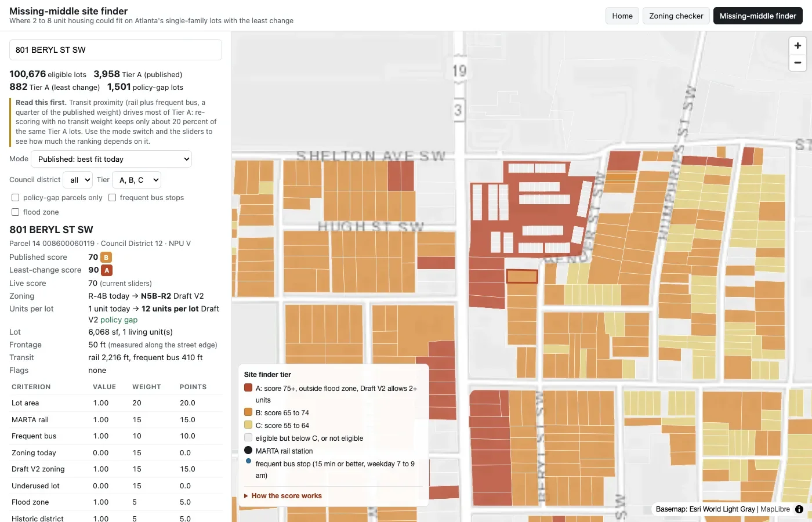This screenshot has width=812, height=522.
Task: Click the Tier C yellow legend swatch
Action: (x=248, y=425)
